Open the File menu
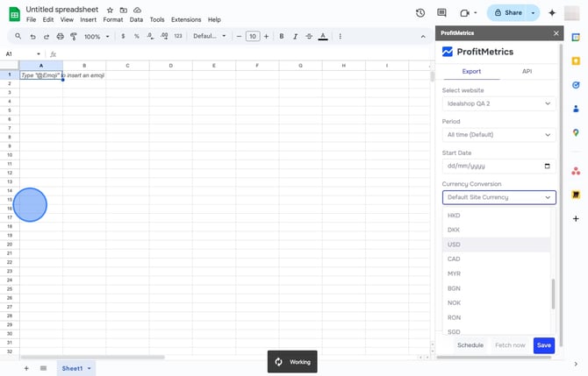 click(x=31, y=19)
